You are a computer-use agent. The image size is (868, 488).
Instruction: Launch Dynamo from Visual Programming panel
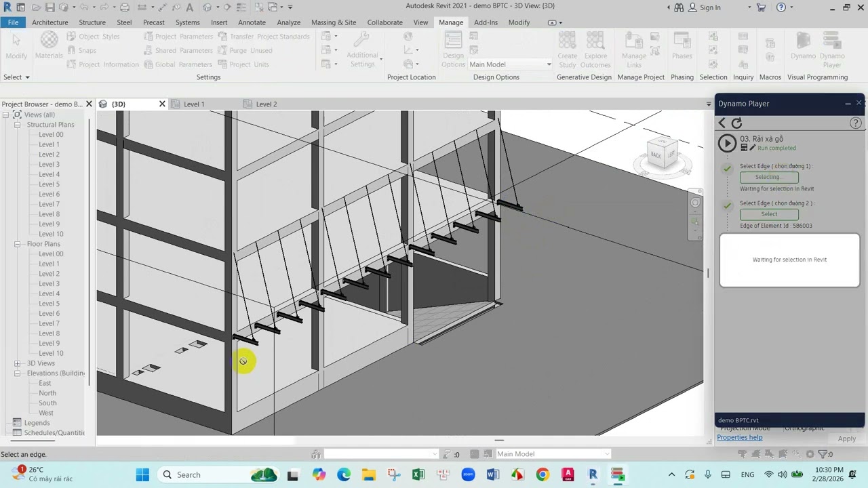(x=803, y=45)
